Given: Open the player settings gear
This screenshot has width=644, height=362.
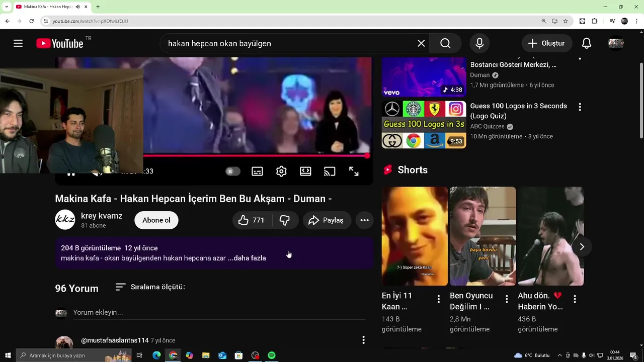Looking at the screenshot, I should point(281,171).
